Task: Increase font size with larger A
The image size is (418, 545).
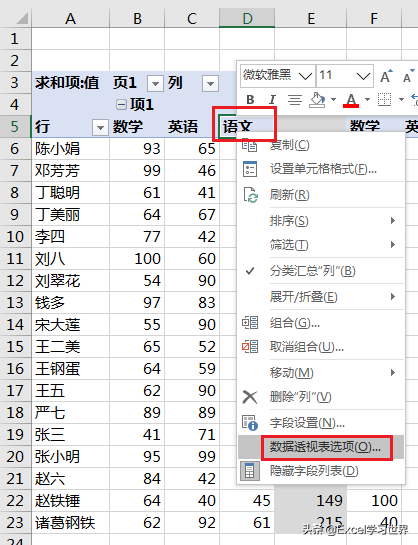Action: point(386,76)
